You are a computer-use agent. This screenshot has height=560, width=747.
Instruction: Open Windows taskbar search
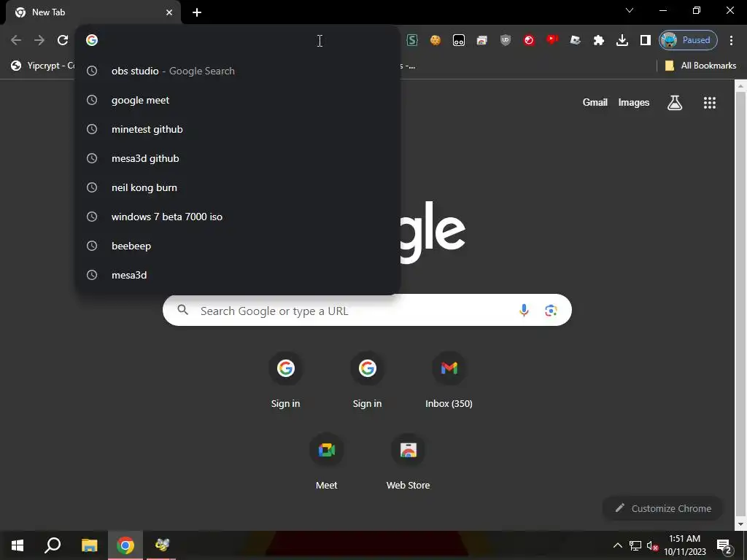click(x=53, y=545)
